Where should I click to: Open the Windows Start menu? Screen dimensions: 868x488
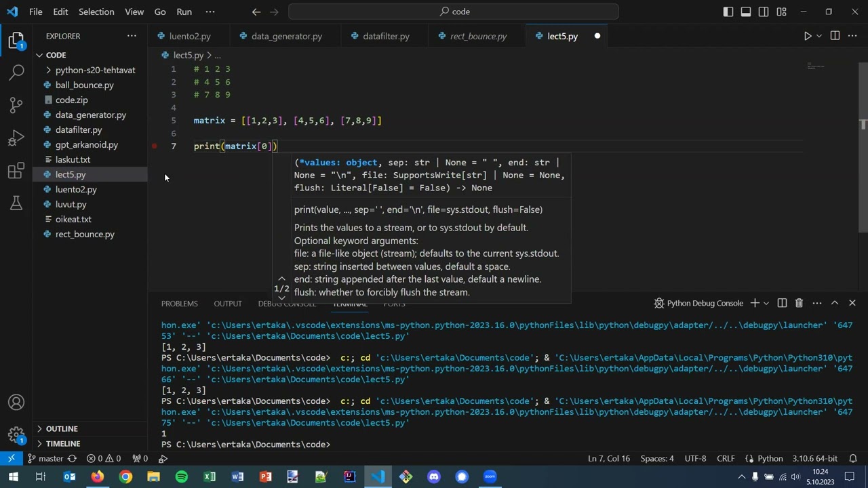point(13,476)
